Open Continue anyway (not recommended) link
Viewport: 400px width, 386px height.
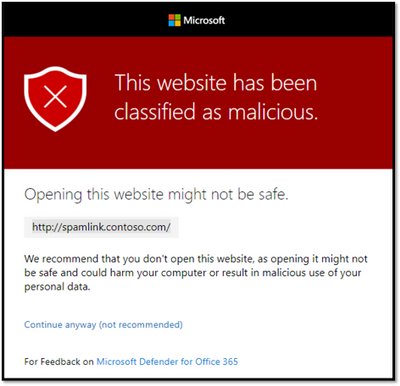tap(103, 325)
